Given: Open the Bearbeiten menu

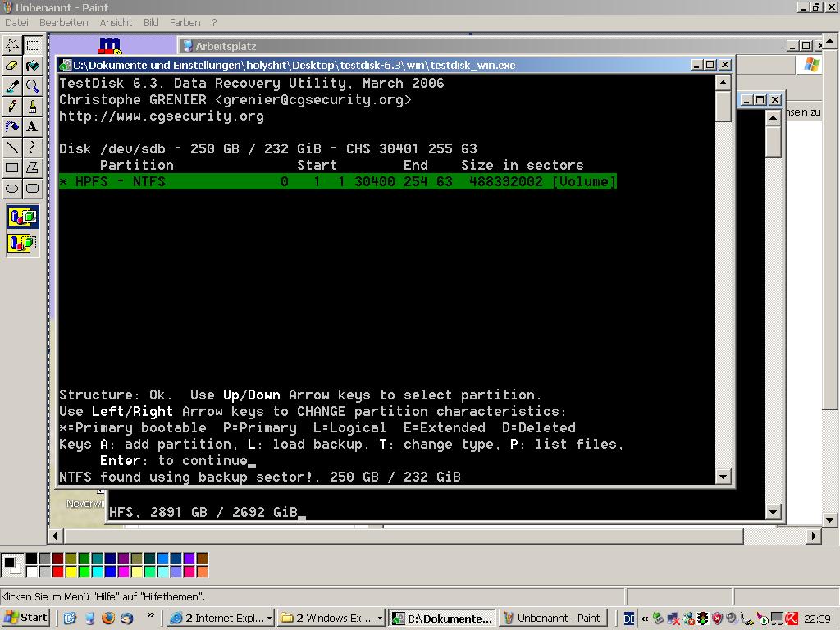Looking at the screenshot, I should tap(64, 22).
